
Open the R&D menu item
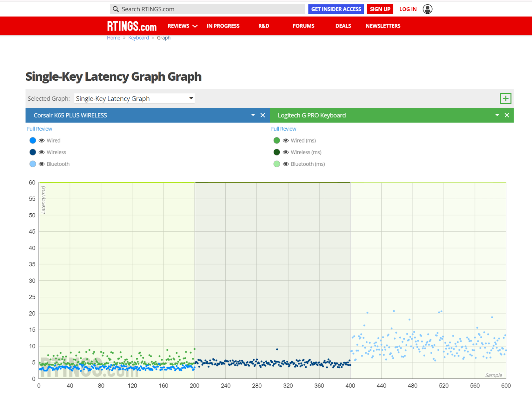(x=264, y=26)
